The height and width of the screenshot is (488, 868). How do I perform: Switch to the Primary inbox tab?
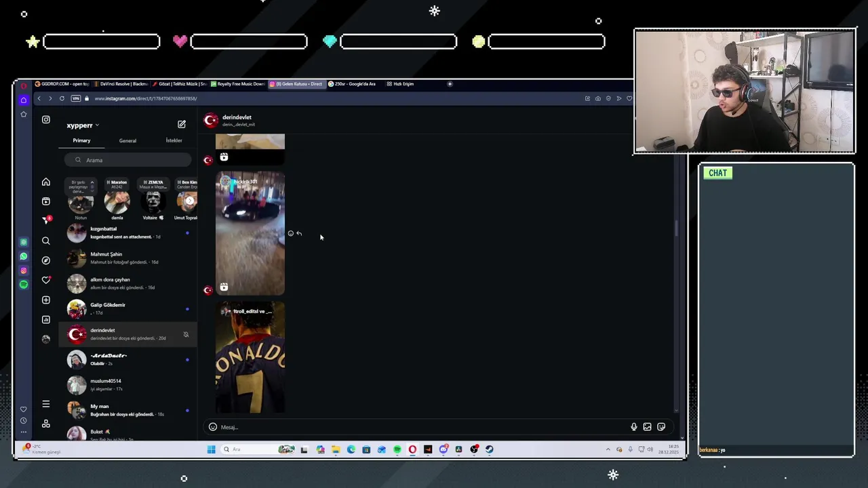[x=81, y=140]
